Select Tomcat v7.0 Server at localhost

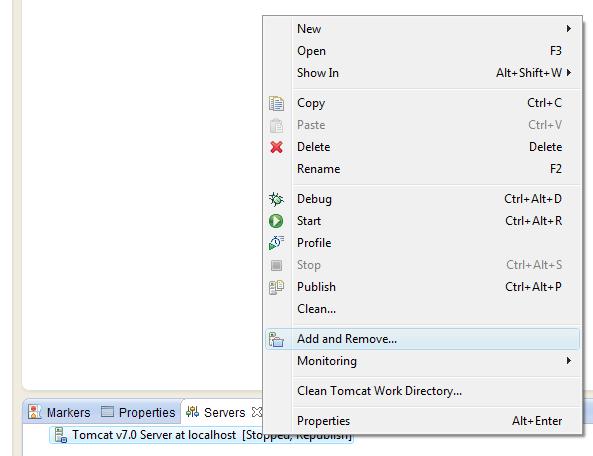pyautogui.click(x=201, y=435)
